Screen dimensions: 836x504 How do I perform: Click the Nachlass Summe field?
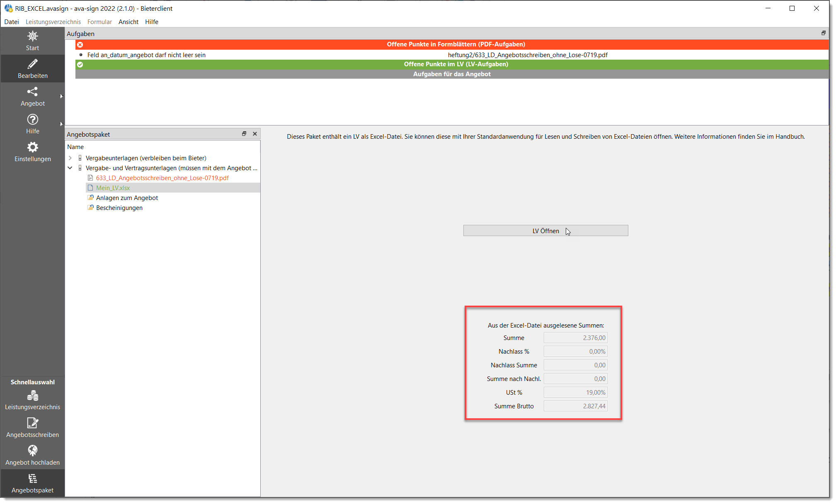tap(575, 365)
